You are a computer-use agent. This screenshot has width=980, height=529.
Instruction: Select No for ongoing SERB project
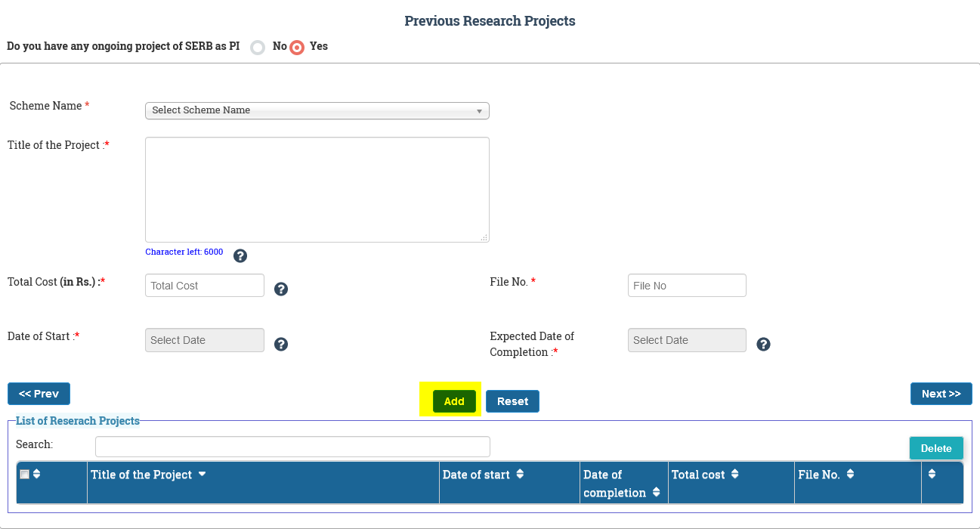[258, 47]
